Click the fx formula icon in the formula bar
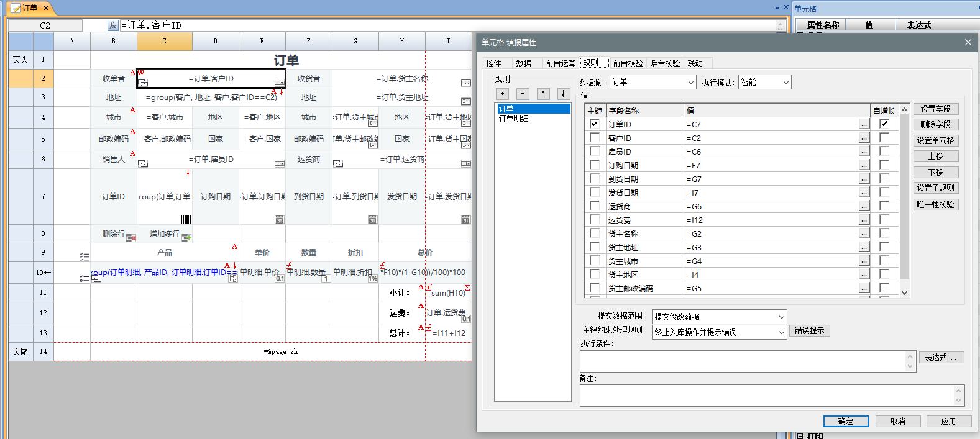This screenshot has width=980, height=439. 112,25
